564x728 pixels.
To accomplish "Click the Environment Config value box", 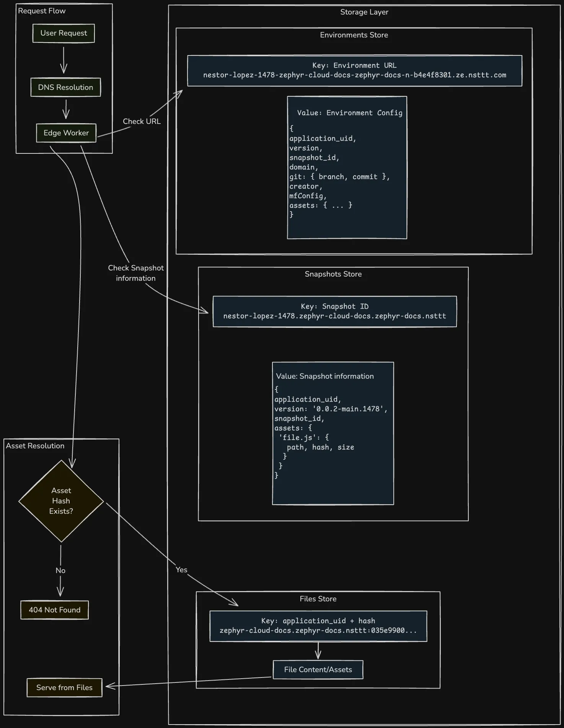I will [347, 168].
